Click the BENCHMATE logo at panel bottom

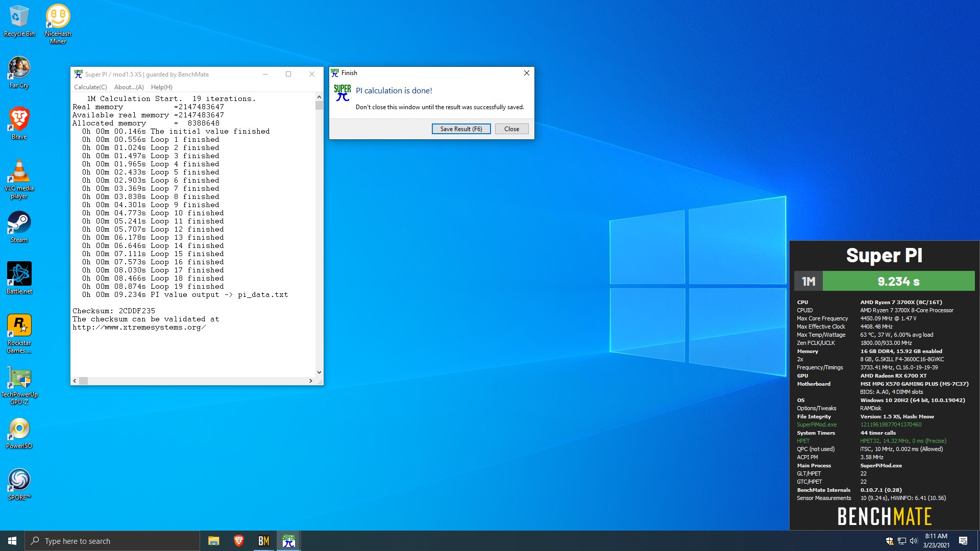click(x=885, y=516)
